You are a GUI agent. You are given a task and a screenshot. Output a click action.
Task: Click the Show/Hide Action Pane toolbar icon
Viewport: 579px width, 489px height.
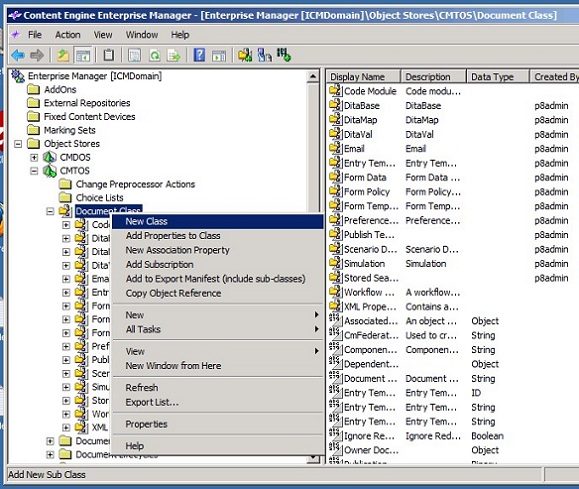tap(219, 56)
